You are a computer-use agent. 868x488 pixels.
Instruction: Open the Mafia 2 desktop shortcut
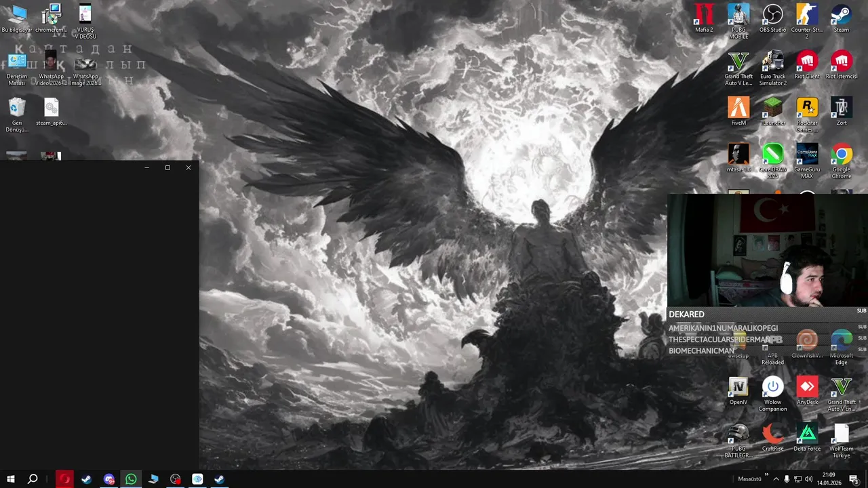pos(704,18)
